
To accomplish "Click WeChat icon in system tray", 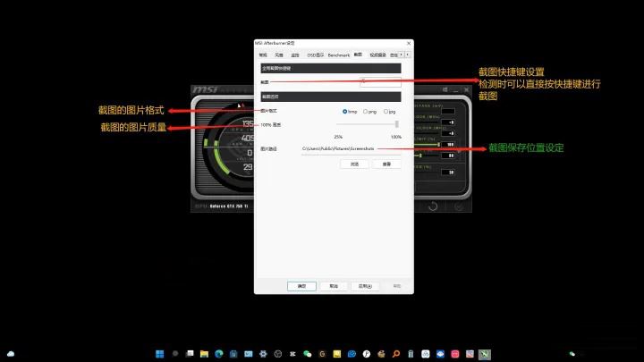I will click(x=572, y=354).
